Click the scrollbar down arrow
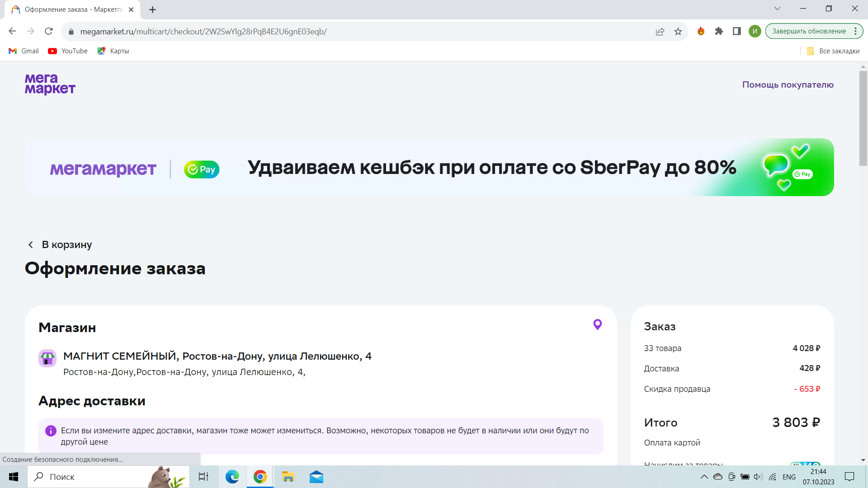 (863, 460)
